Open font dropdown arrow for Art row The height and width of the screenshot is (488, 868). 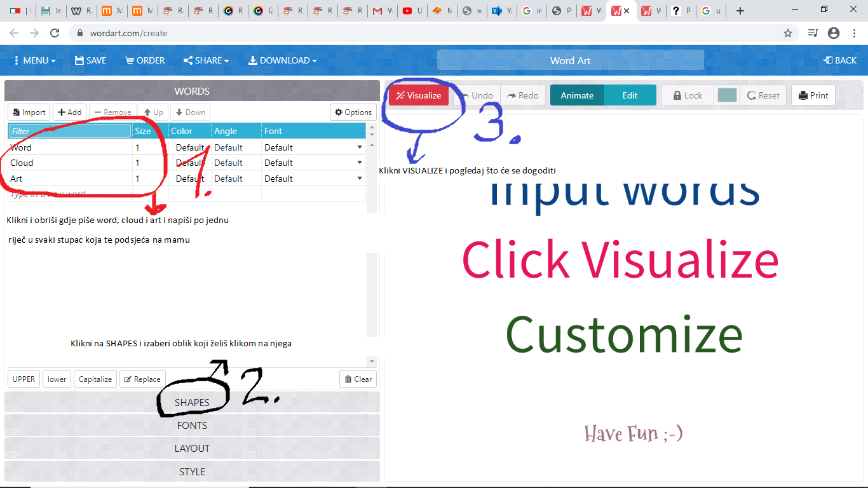point(360,179)
